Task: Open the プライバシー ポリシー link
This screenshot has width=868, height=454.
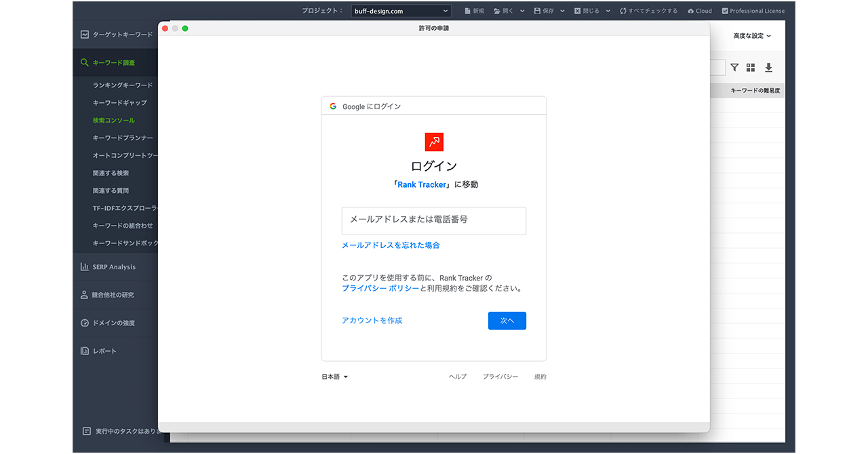Action: [x=380, y=288]
